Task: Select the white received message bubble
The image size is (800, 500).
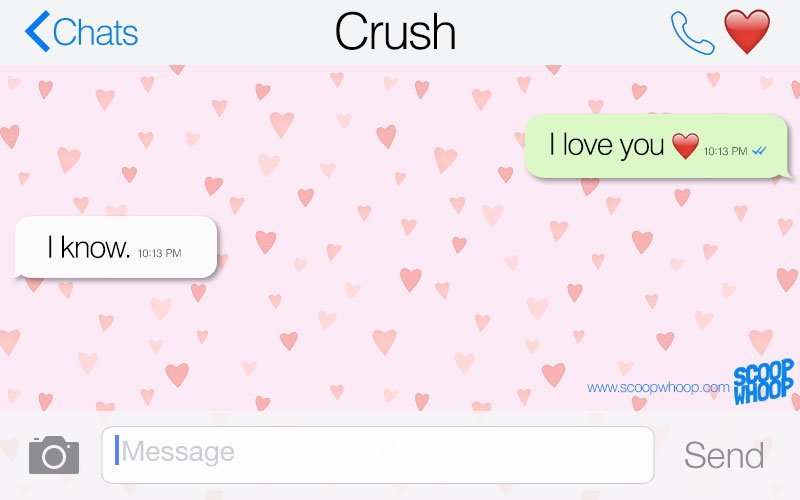Action: coord(116,247)
